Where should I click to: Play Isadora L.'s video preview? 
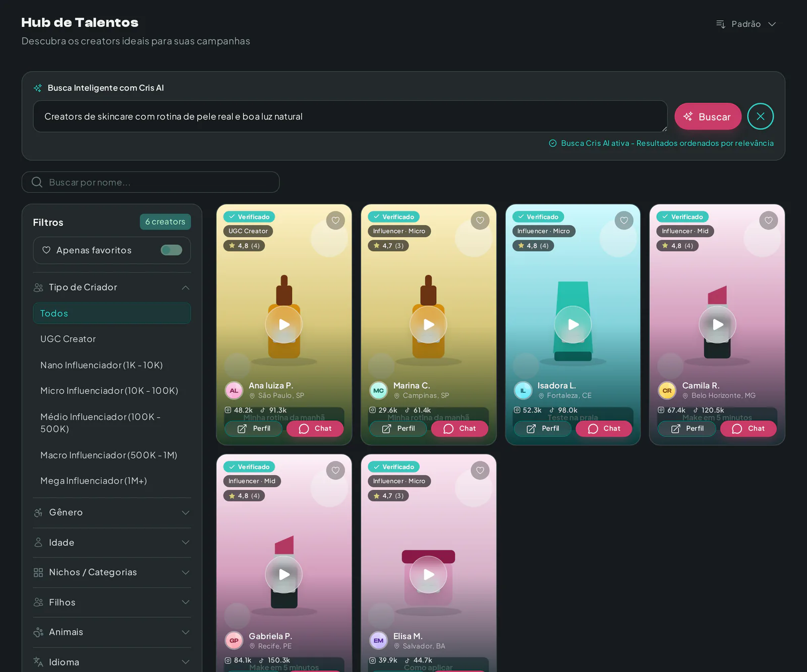(x=573, y=325)
